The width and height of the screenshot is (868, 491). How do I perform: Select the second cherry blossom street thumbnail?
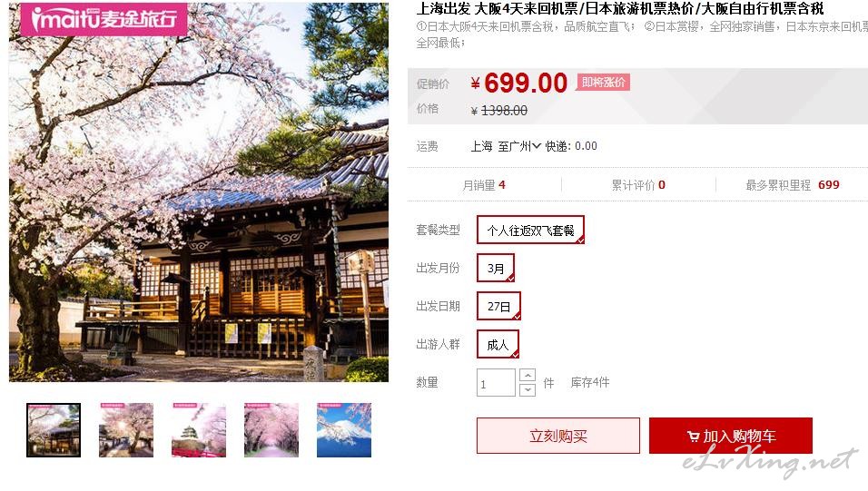126,430
